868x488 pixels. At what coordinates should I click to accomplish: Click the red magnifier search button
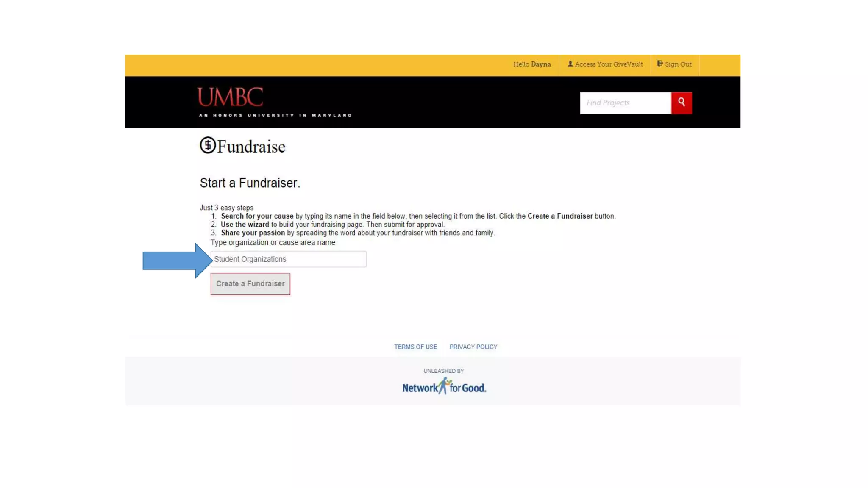pyautogui.click(x=681, y=103)
